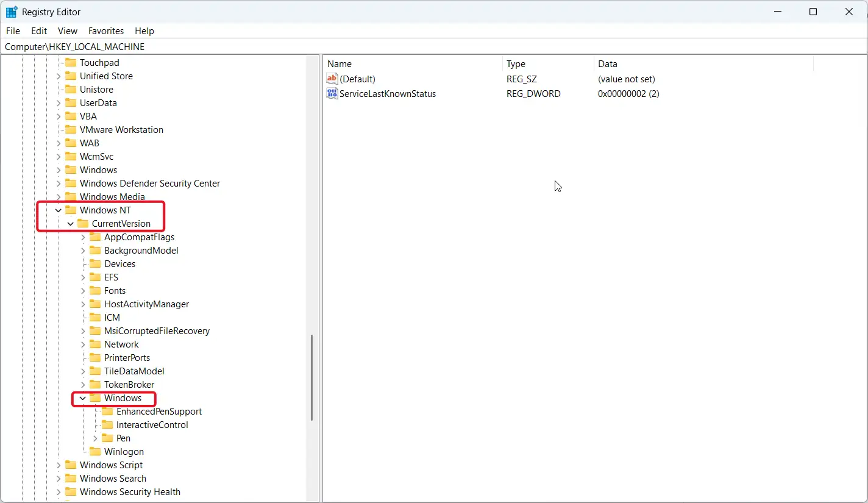868x503 pixels.
Task: Expand the TileDataModel key
Action: coord(83,371)
